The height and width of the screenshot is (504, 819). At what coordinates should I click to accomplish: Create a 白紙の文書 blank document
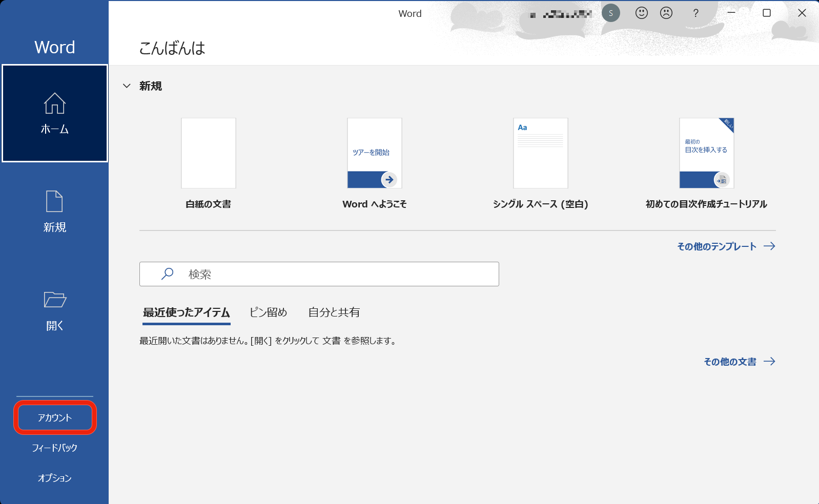pyautogui.click(x=208, y=153)
